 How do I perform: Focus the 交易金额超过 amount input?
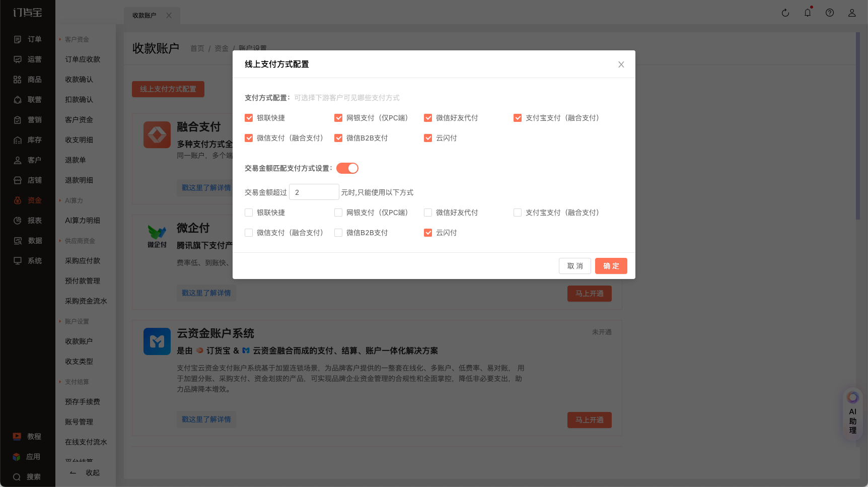pyautogui.click(x=314, y=192)
